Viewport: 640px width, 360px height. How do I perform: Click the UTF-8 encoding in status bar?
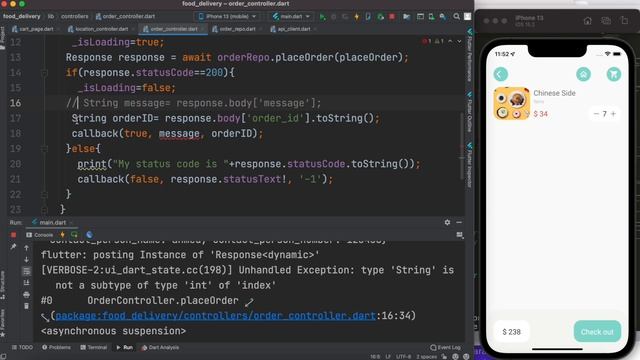pos(403,357)
